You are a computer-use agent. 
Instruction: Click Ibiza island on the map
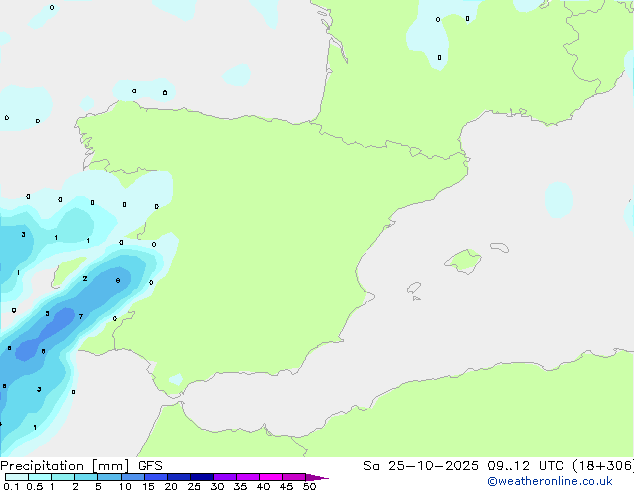(x=414, y=288)
